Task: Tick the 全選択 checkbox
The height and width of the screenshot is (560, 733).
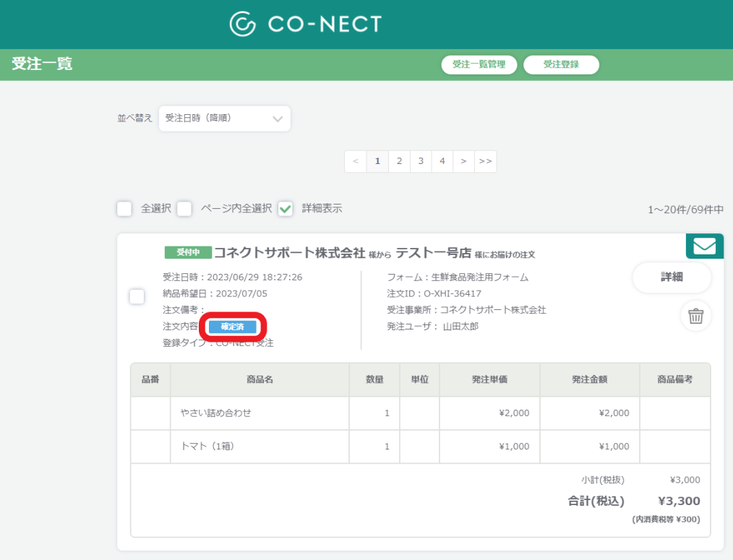Action: [x=124, y=209]
